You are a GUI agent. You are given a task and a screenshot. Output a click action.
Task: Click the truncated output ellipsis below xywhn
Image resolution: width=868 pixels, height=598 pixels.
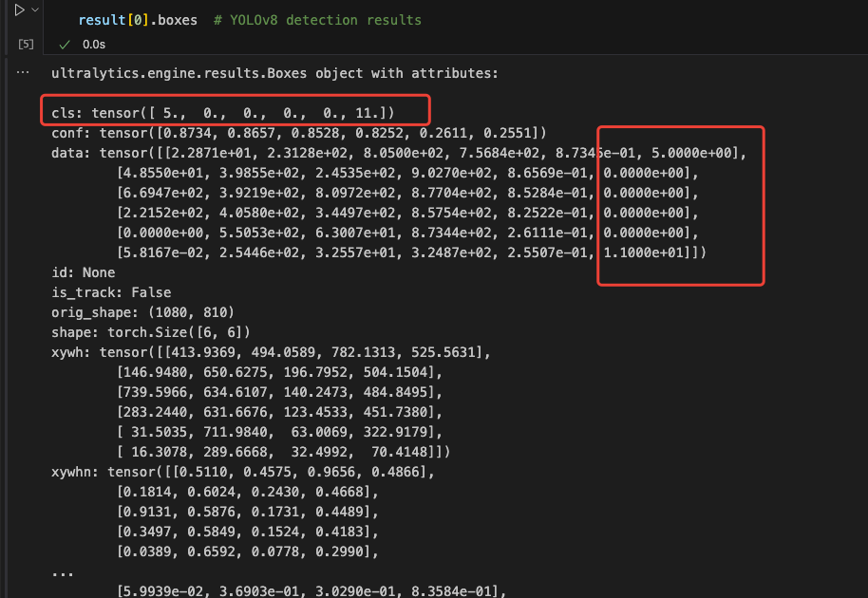coord(63,571)
